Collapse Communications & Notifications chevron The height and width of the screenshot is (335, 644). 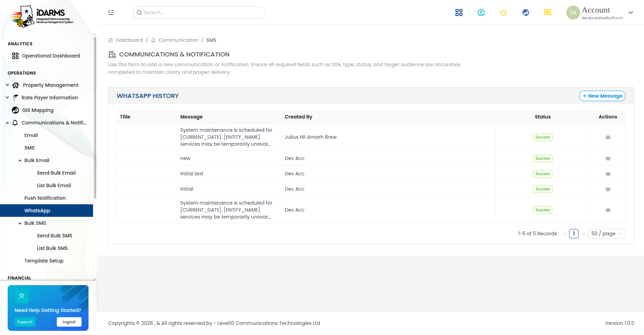7,123
